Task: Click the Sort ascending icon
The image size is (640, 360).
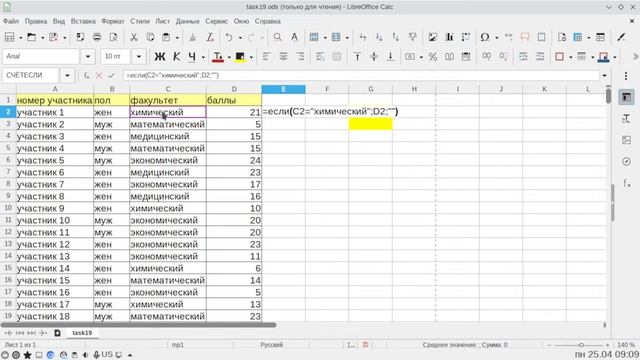Action: pyautogui.click(x=379, y=37)
